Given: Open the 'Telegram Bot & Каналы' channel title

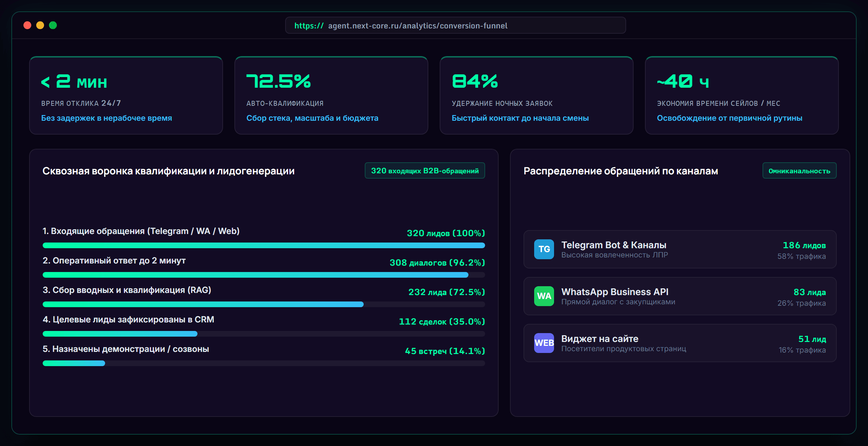Looking at the screenshot, I should pos(614,245).
